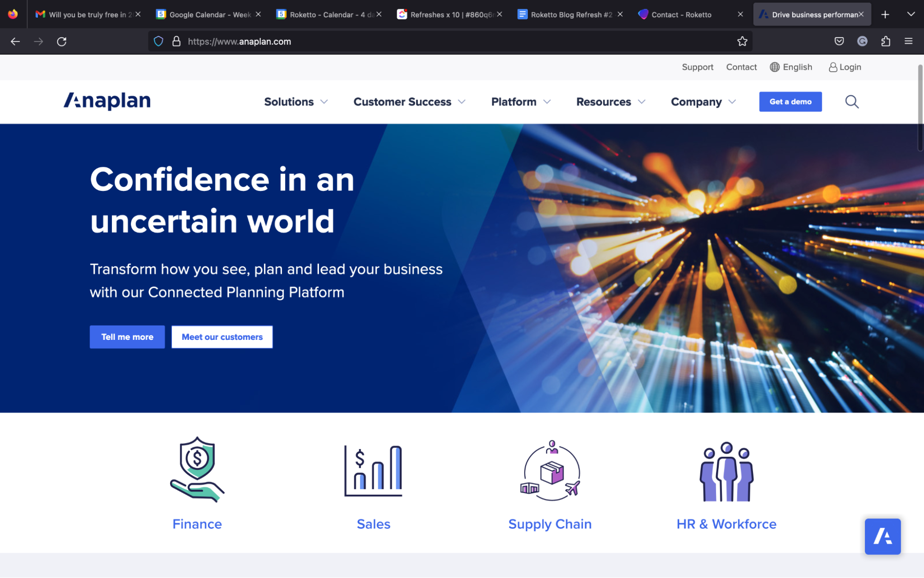
Task: Open the Grammarly extension icon
Action: point(862,41)
